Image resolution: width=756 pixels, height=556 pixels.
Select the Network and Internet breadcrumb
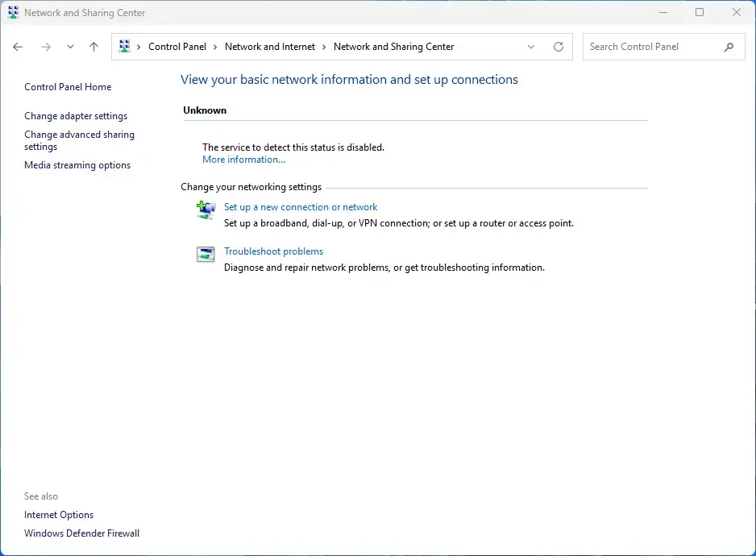pyautogui.click(x=269, y=47)
